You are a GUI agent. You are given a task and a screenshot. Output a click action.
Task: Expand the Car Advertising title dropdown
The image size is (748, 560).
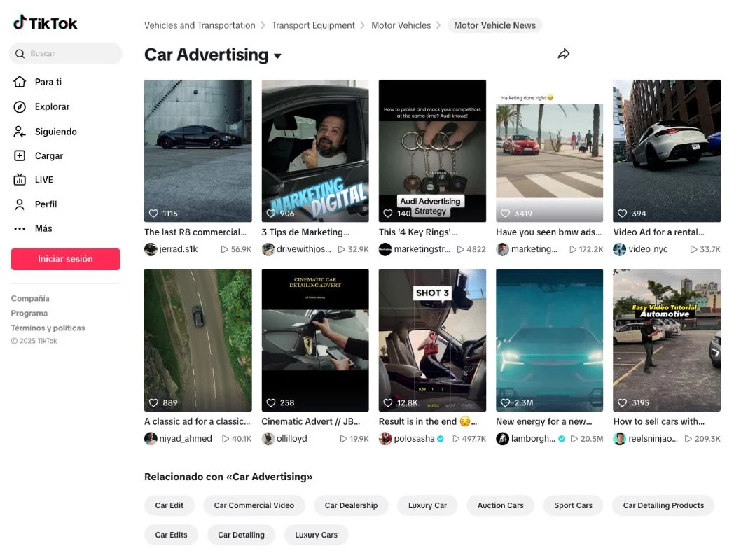(x=277, y=56)
